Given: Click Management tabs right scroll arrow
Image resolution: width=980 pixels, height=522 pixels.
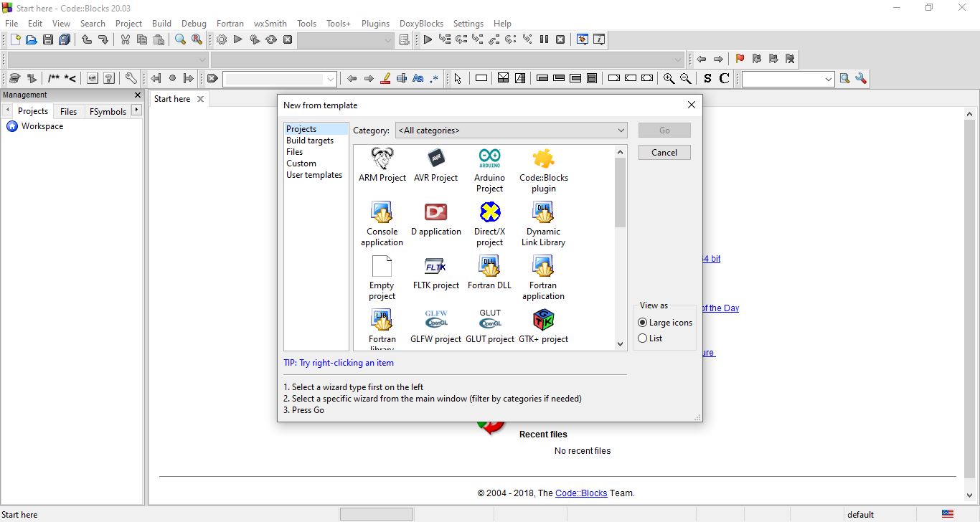Looking at the screenshot, I should coord(136,110).
